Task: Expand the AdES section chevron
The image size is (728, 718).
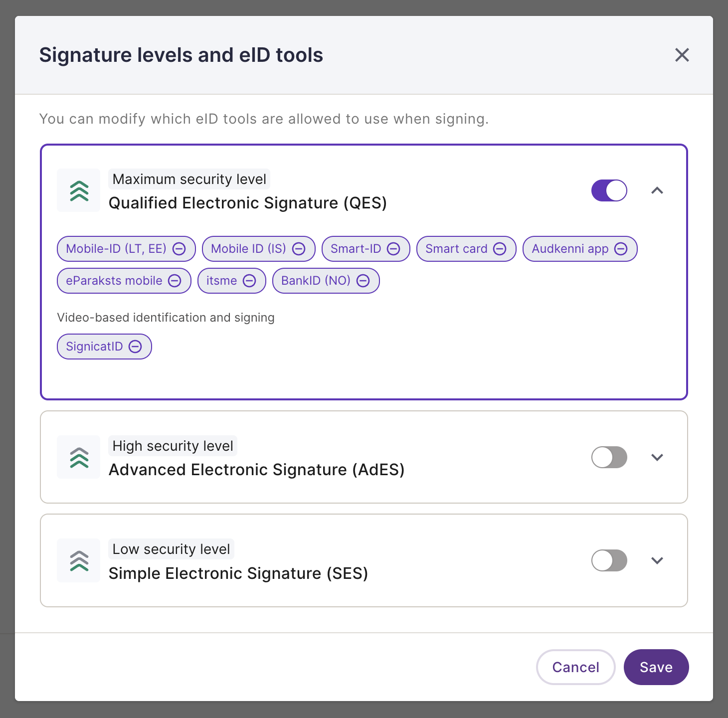Action: (x=657, y=457)
